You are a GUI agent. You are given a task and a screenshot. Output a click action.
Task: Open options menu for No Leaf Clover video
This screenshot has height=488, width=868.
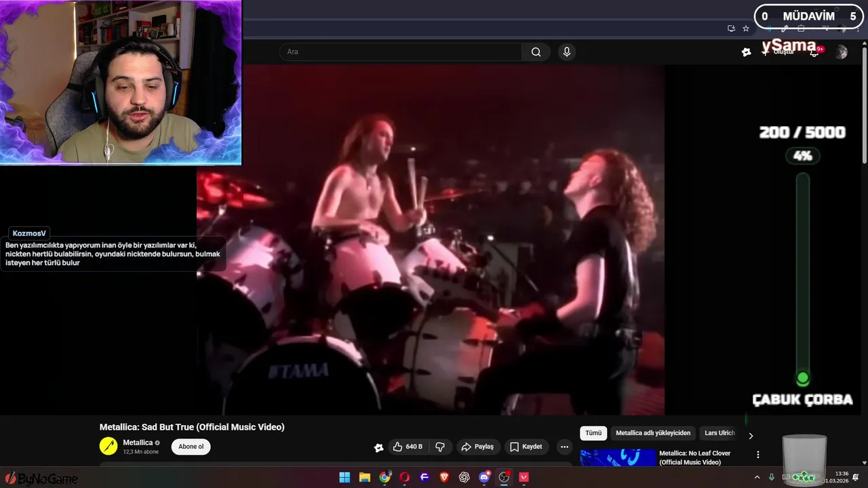[x=758, y=455]
